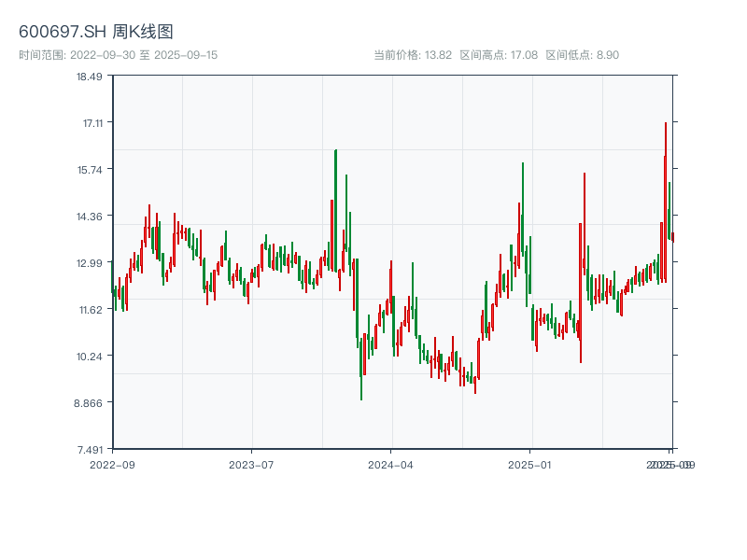Click x-axis label 2022-09
This screenshot has width=747, height=560.
click(112, 465)
